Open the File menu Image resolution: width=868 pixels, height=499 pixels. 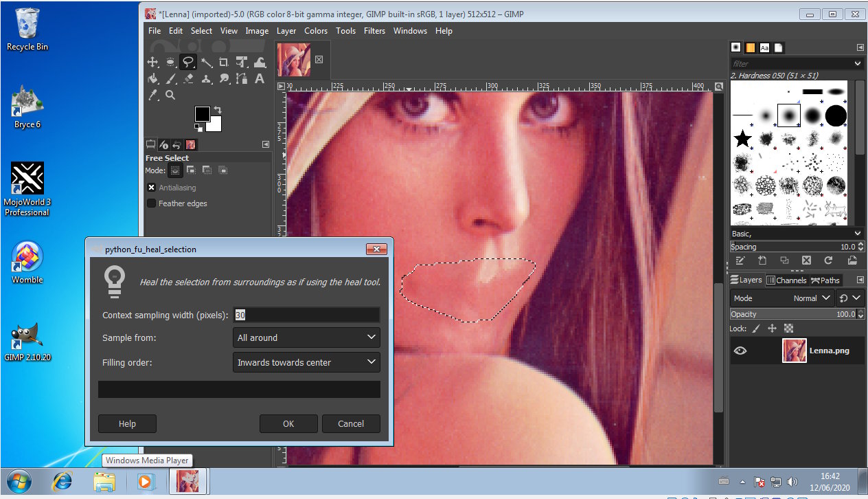pyautogui.click(x=155, y=31)
